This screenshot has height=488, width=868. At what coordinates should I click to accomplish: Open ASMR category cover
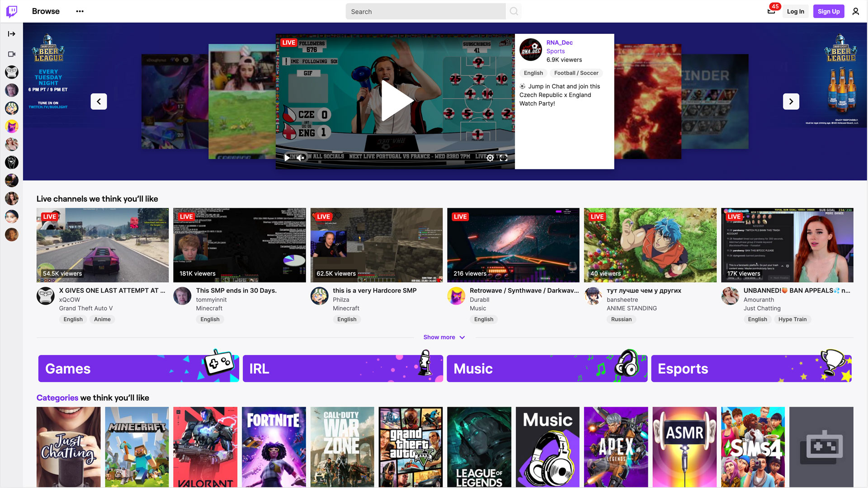[684, 447]
